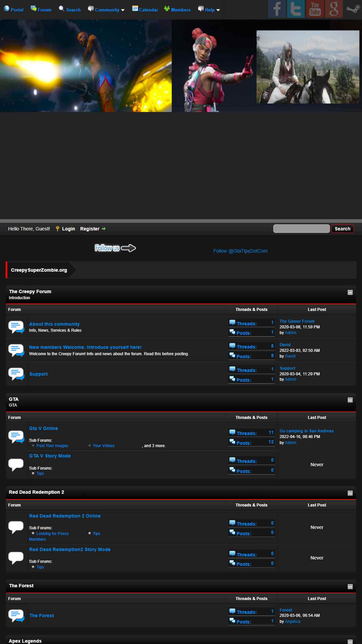
Task: Open GTA V Story Mode forum
Action: [50, 456]
